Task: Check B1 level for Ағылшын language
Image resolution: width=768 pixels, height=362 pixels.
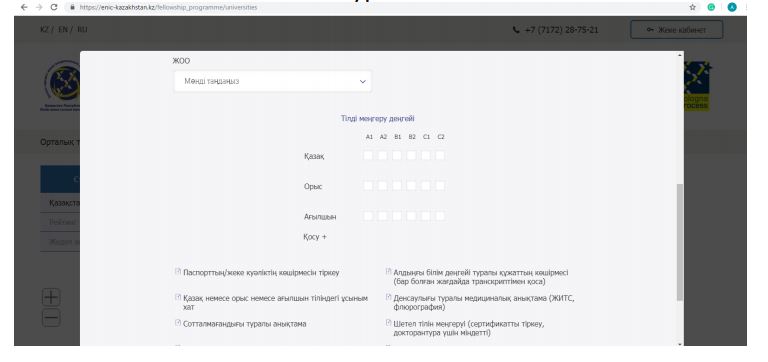Action: click(x=397, y=216)
